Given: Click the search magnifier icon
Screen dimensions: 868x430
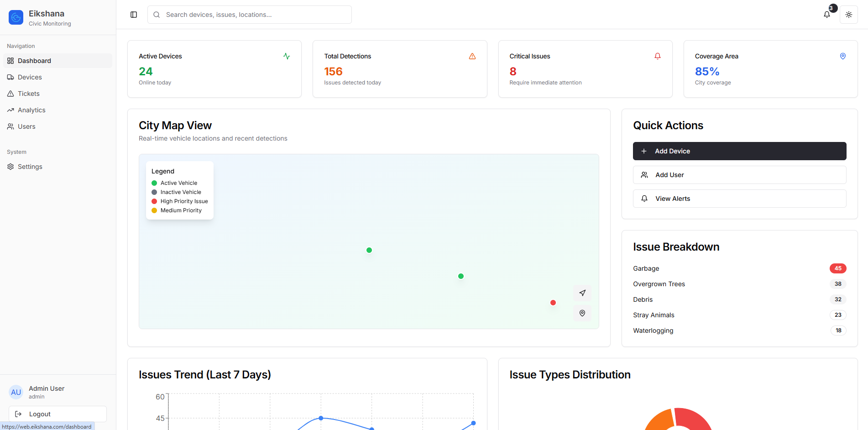Looking at the screenshot, I should [x=157, y=15].
